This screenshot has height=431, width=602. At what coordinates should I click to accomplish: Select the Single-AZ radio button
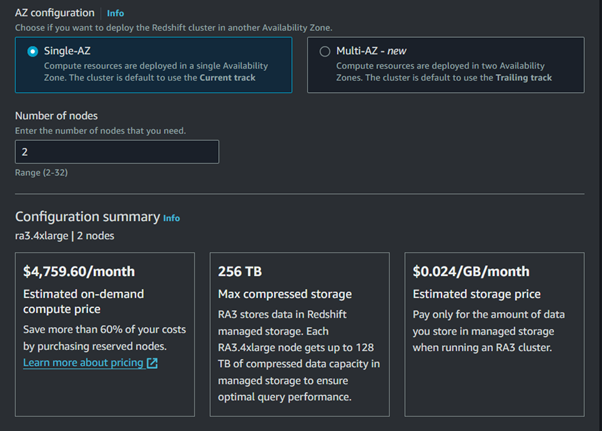33,51
